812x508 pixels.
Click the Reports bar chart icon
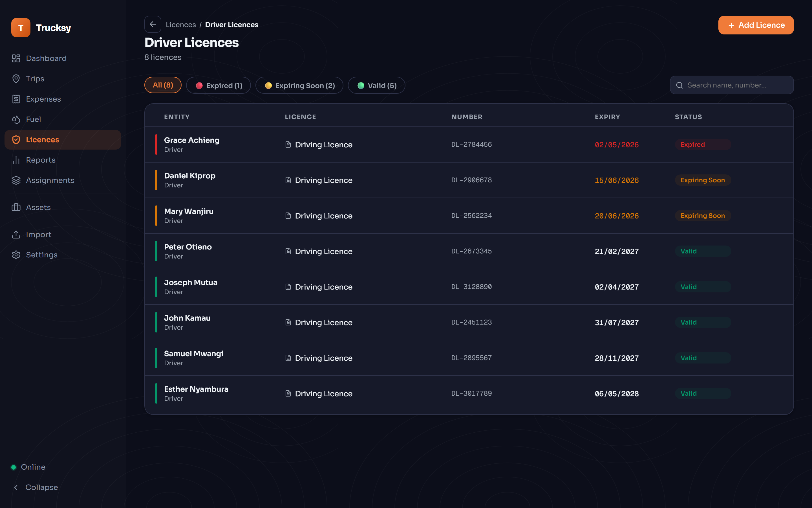point(16,160)
